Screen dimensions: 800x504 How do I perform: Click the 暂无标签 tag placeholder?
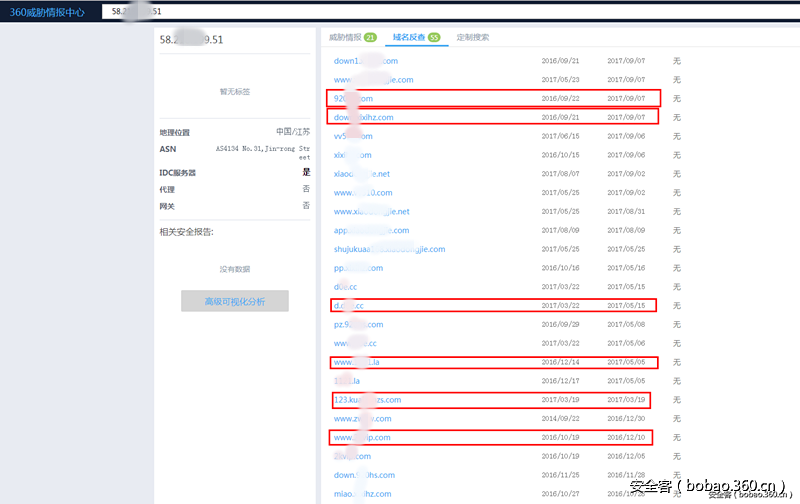(235, 91)
